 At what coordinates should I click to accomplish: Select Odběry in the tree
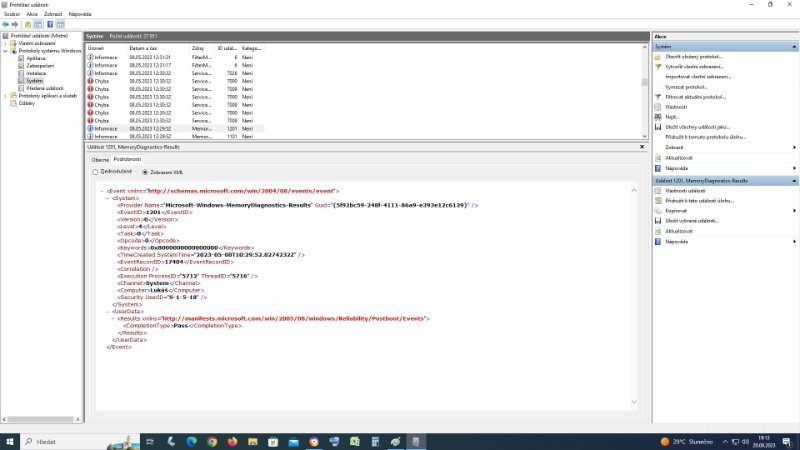[x=27, y=103]
